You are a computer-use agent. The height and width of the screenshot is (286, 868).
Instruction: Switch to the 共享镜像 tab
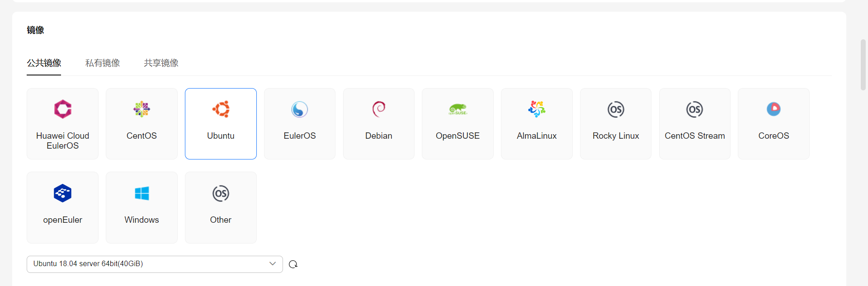tap(161, 63)
